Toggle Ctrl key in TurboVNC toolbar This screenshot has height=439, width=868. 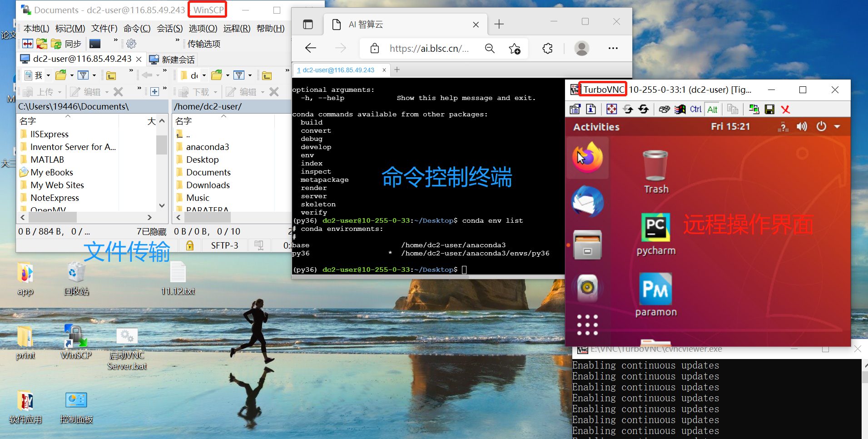pos(696,109)
